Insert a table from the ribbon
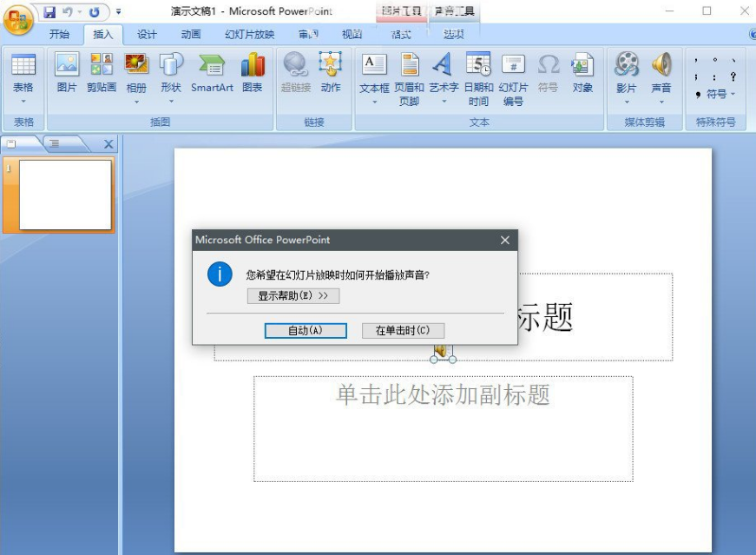 pyautogui.click(x=23, y=72)
